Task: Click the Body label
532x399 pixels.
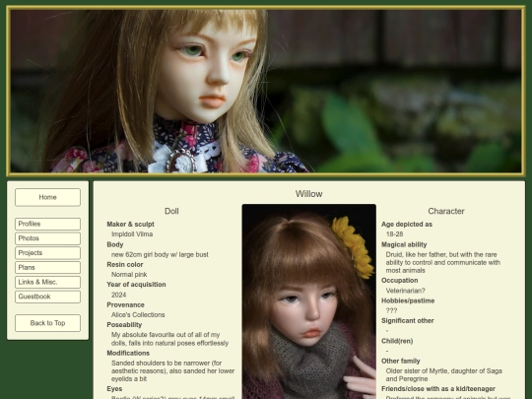Action: (x=115, y=244)
